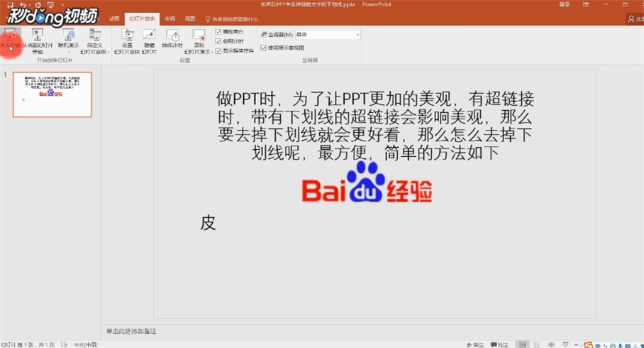Click Slide Show view icon in status bar

point(565,344)
